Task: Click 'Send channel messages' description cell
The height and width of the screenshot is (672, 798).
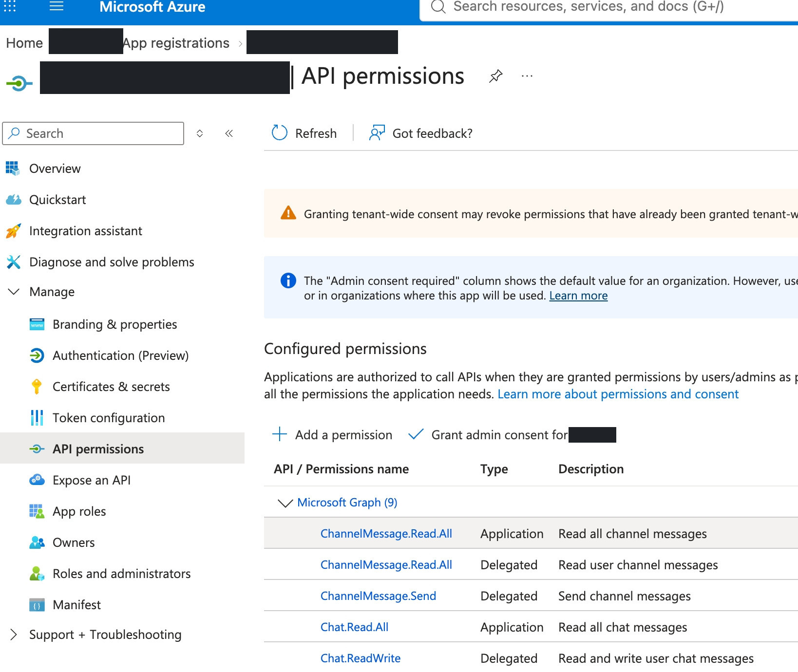Action: click(624, 596)
